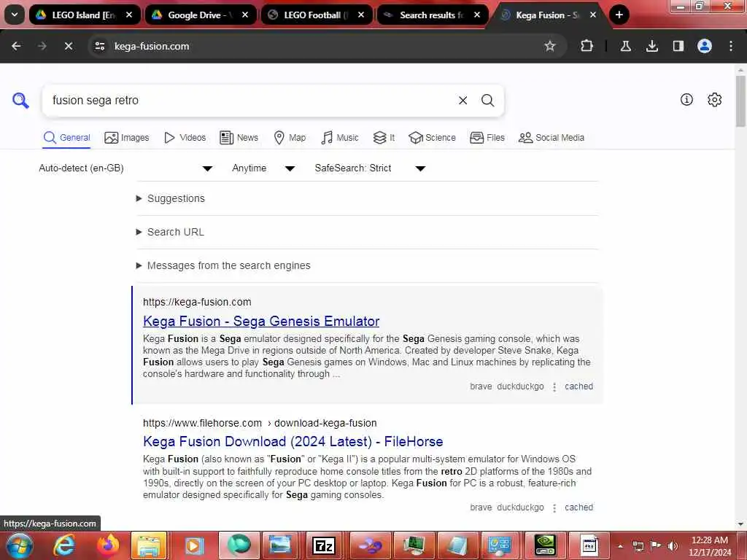
Task: Click the network tray icon
Action: 638,545
